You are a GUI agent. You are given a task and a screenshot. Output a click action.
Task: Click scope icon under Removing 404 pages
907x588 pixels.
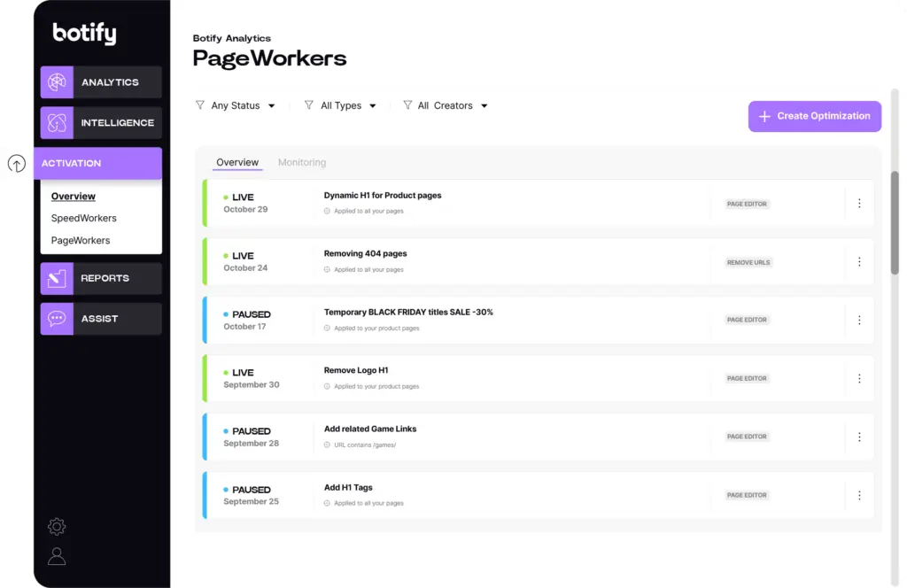click(x=327, y=269)
